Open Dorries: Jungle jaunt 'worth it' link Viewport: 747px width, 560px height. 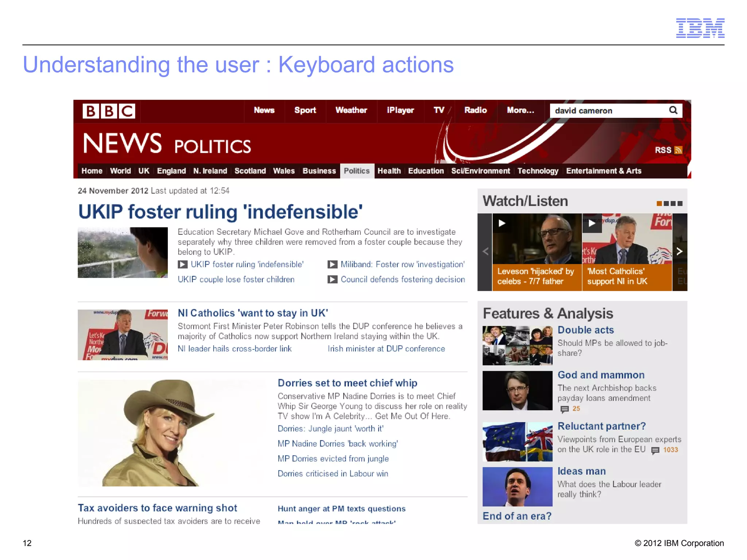(x=330, y=429)
